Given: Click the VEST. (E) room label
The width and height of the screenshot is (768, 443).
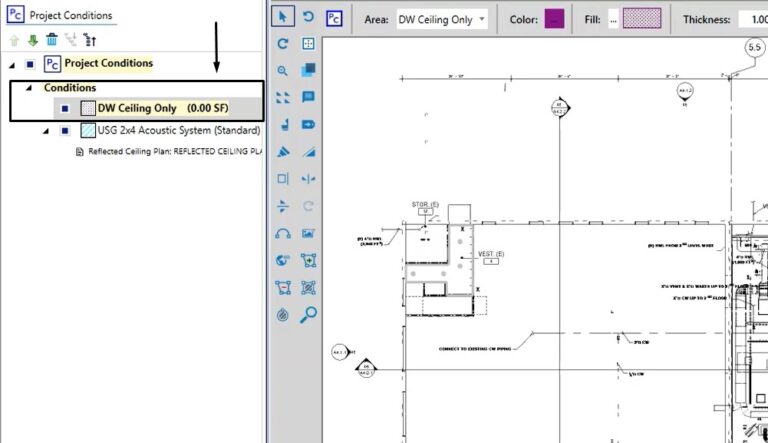Looking at the screenshot, I should pyautogui.click(x=491, y=254).
